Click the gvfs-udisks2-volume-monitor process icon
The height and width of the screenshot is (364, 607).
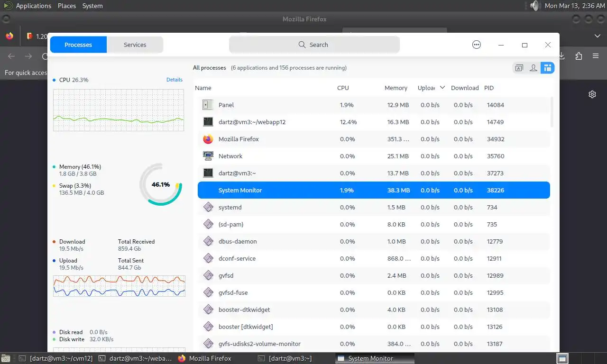208,344
